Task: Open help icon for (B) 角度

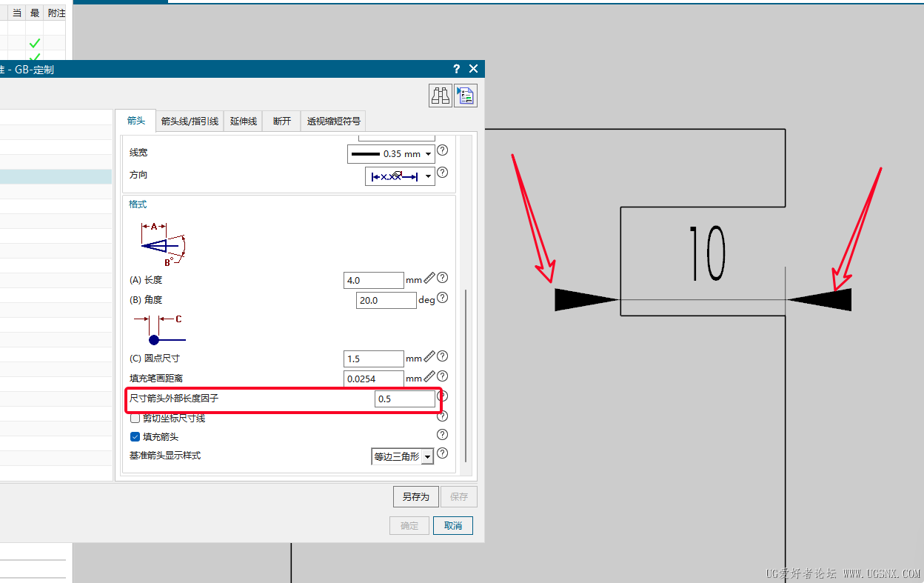Action: click(443, 298)
